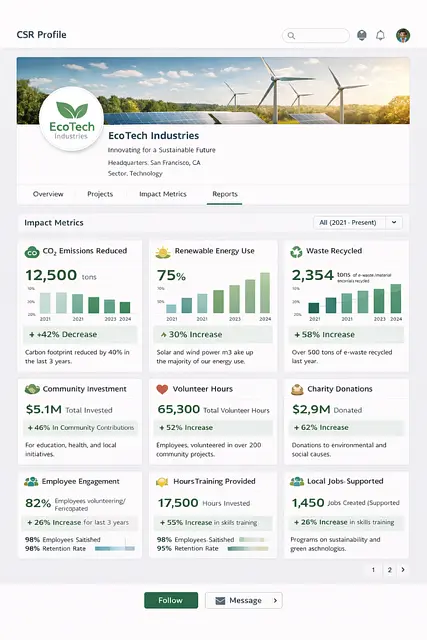Click the Local Jobs Supported icon
Viewport: 427px width, 640px height.
point(297,482)
